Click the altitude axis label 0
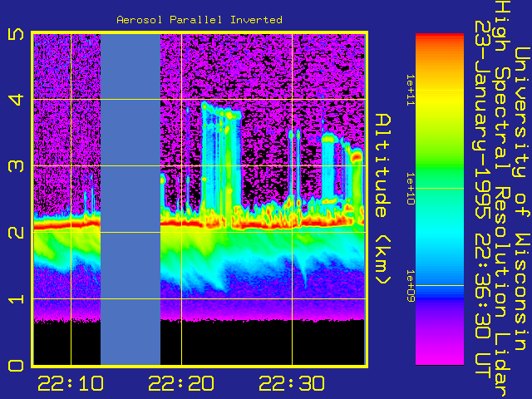The width and height of the screenshot is (532, 399). point(16,366)
